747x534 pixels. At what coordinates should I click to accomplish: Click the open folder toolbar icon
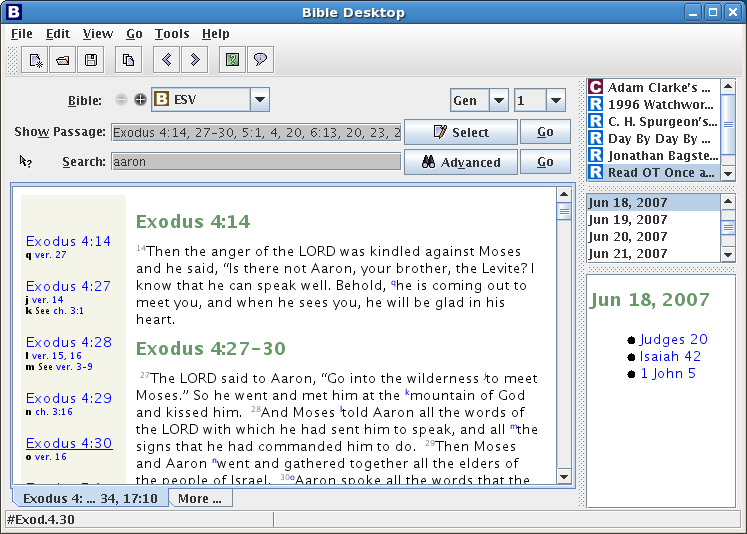tap(63, 60)
